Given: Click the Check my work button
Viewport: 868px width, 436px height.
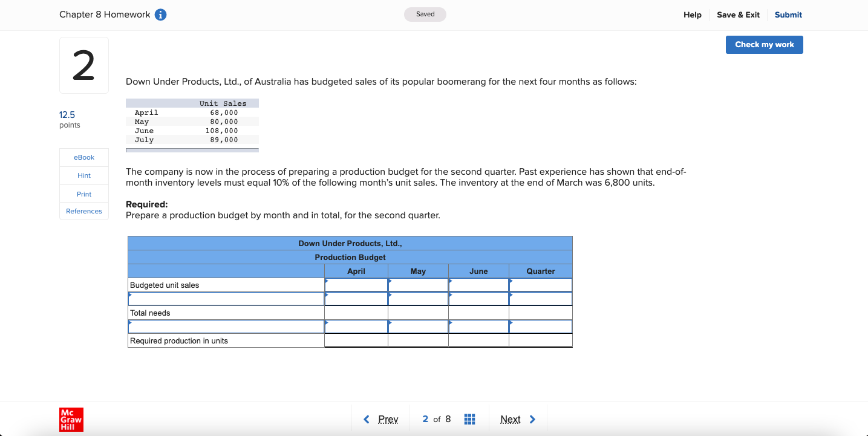Looking at the screenshot, I should point(764,44).
